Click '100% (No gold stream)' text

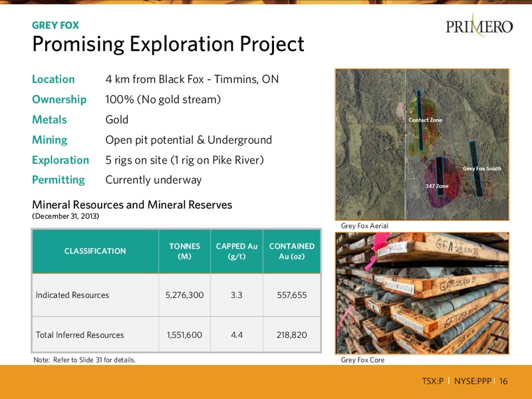click(x=163, y=99)
